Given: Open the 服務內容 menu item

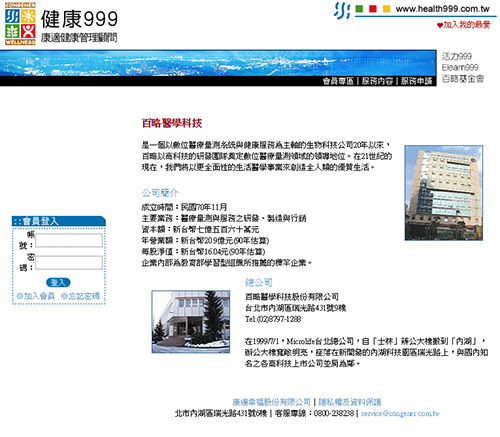Looking at the screenshot, I should [x=377, y=81].
